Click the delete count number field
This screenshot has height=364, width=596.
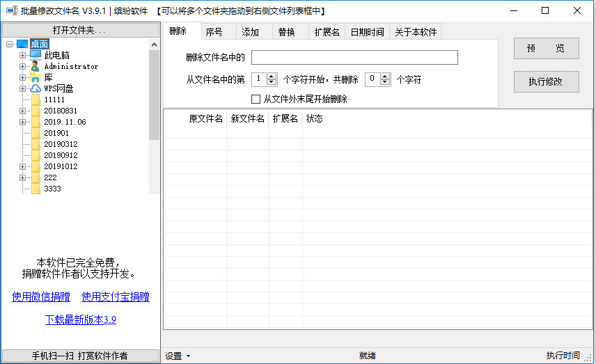pyautogui.click(x=373, y=79)
